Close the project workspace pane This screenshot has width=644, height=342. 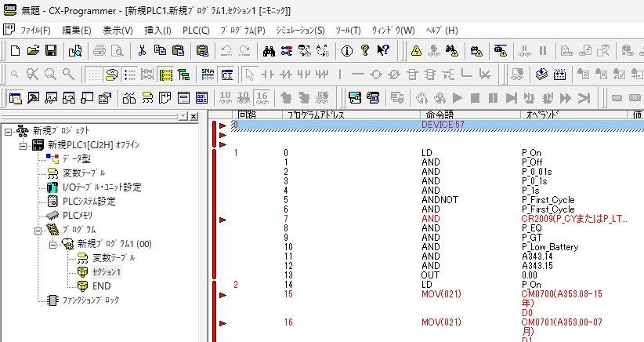click(x=194, y=115)
